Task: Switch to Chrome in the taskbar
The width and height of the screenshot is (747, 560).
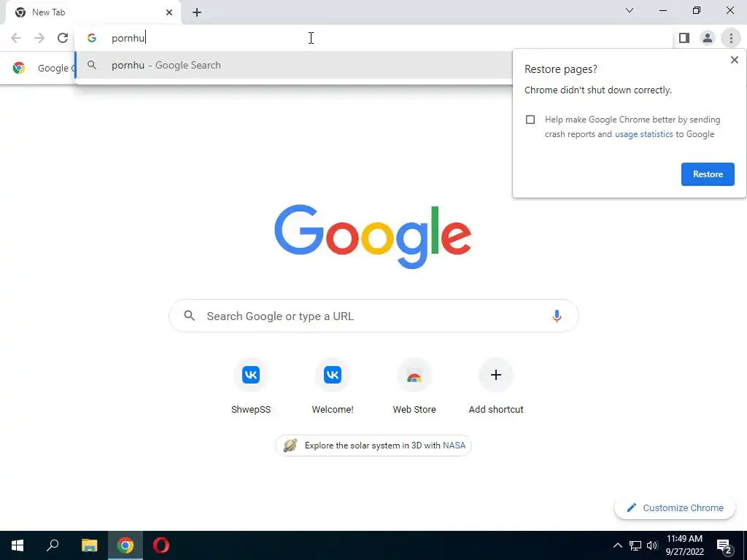Action: click(x=125, y=545)
